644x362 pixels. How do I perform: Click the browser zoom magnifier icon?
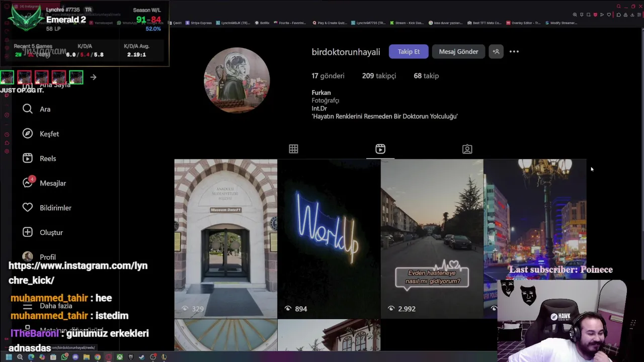(x=575, y=15)
